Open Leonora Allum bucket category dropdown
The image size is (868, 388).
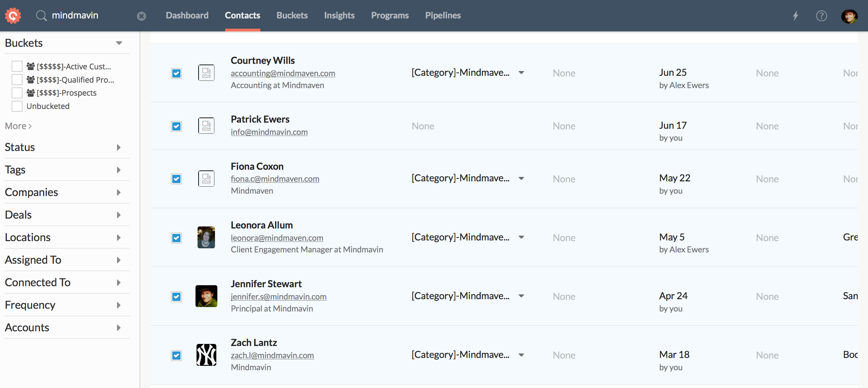click(521, 237)
